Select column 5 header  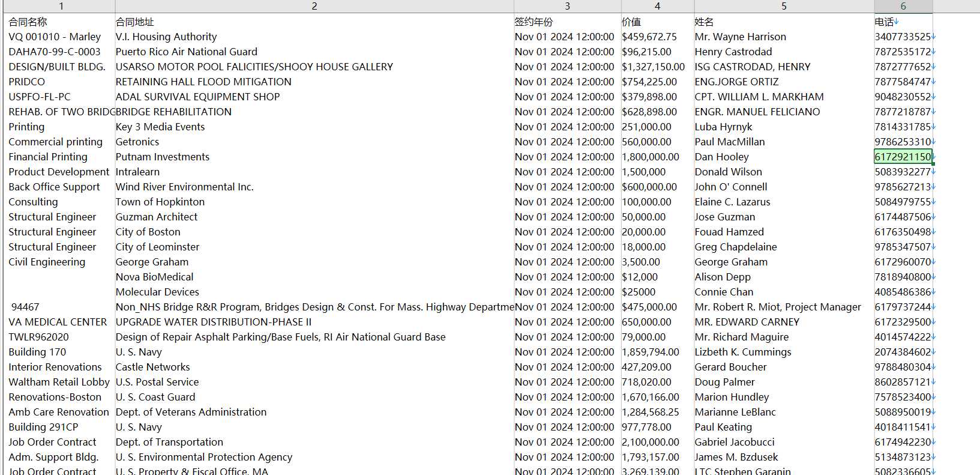click(784, 6)
